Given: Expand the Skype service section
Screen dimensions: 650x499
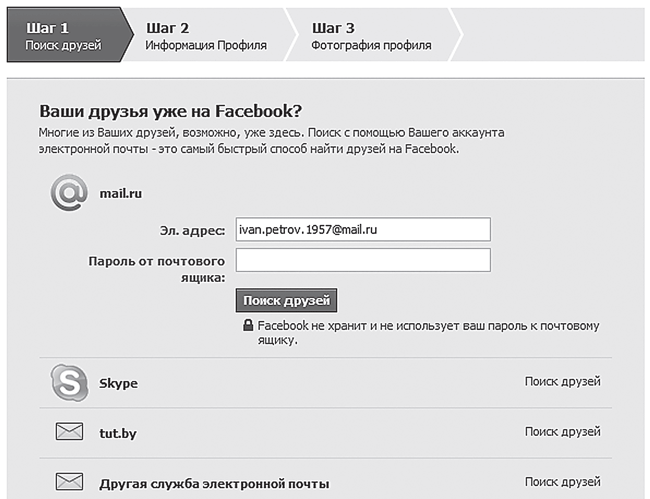Looking at the screenshot, I should (x=119, y=383).
